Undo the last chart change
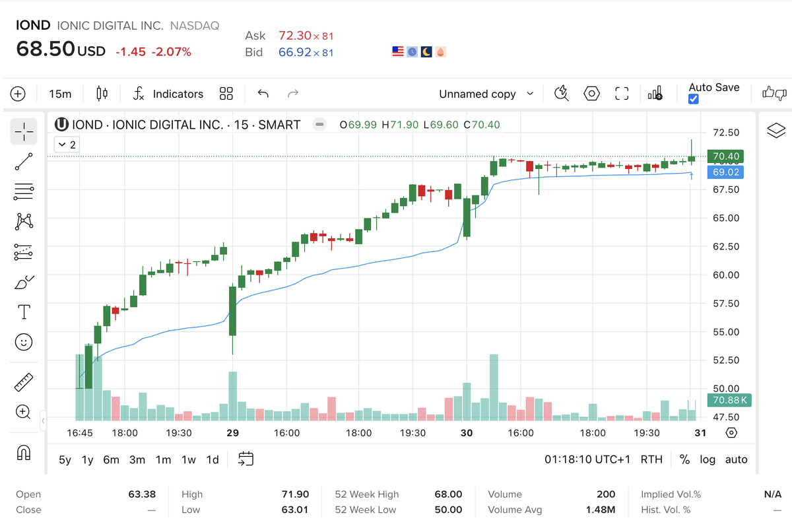 click(263, 94)
